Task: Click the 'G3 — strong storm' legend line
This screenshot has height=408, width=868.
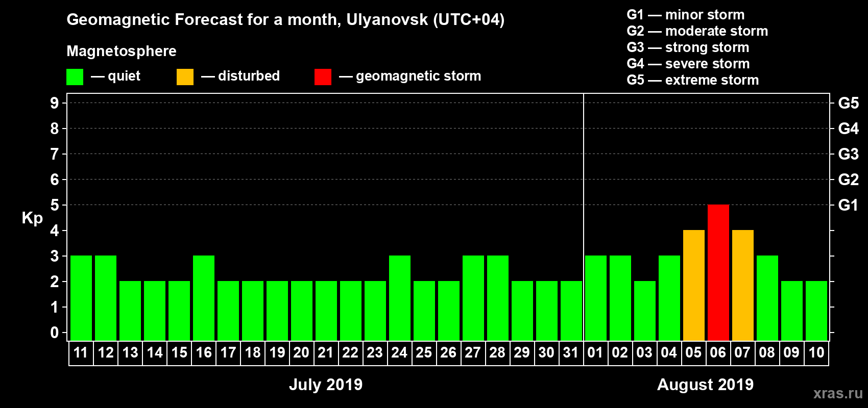Action: 688,47
